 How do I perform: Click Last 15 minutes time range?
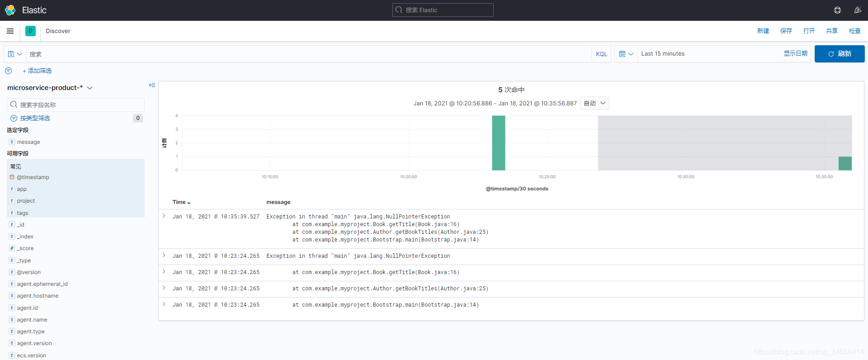click(x=663, y=53)
